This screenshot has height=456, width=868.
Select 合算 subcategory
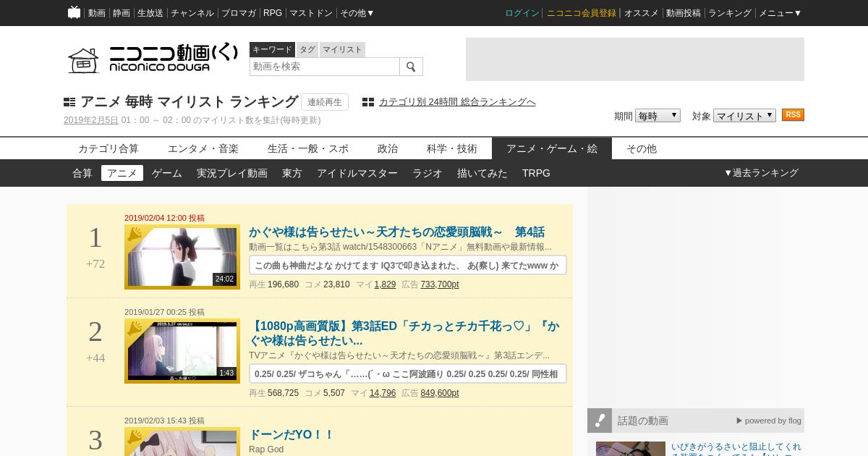[x=82, y=173]
